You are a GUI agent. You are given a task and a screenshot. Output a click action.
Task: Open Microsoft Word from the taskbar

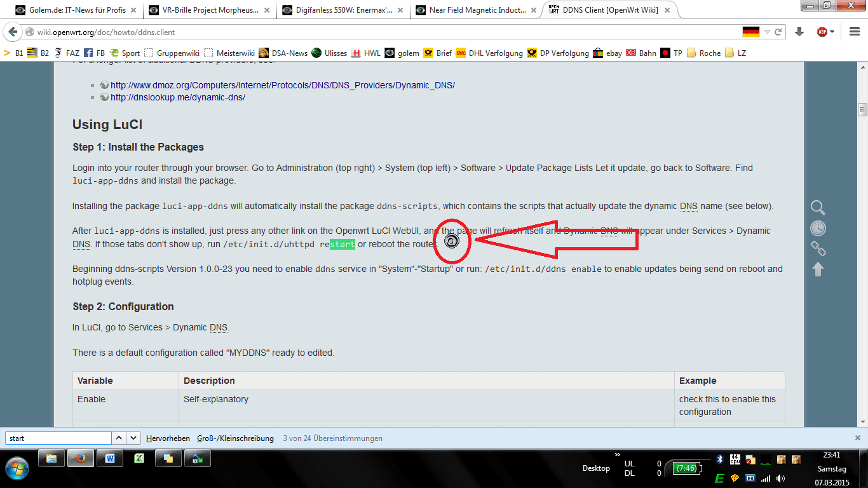pyautogui.click(x=110, y=458)
